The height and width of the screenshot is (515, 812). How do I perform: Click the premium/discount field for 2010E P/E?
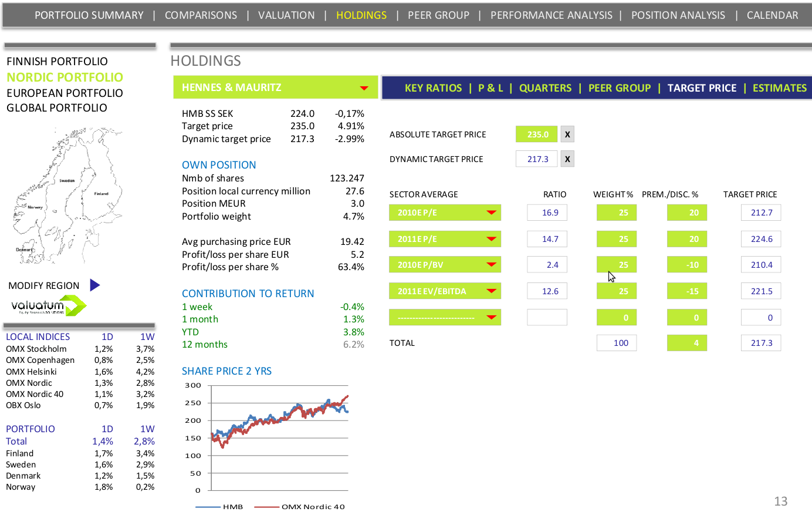coord(687,213)
